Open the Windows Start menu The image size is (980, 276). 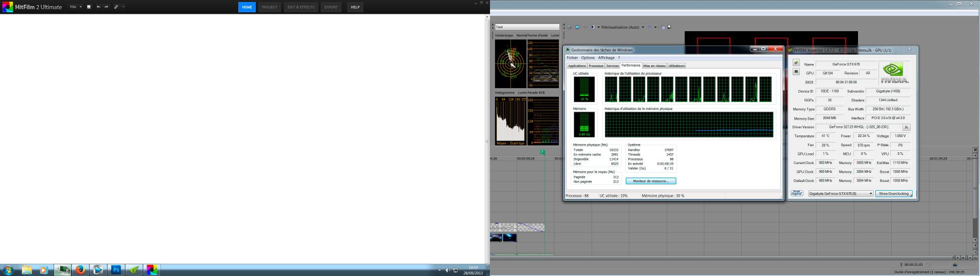pyautogui.click(x=8, y=270)
